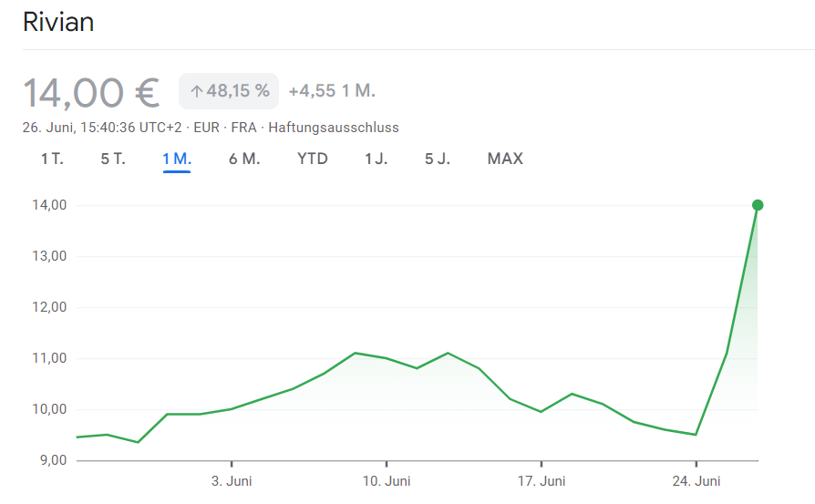Click the 17. Juni axis label

[x=542, y=481]
